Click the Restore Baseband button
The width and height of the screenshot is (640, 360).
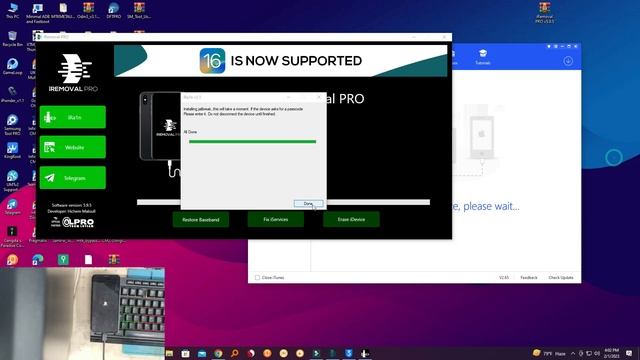(x=201, y=220)
